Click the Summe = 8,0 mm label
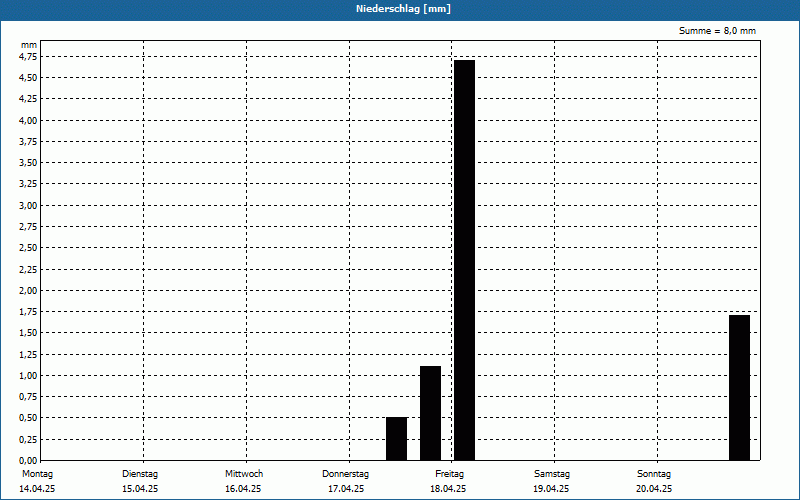 717,31
